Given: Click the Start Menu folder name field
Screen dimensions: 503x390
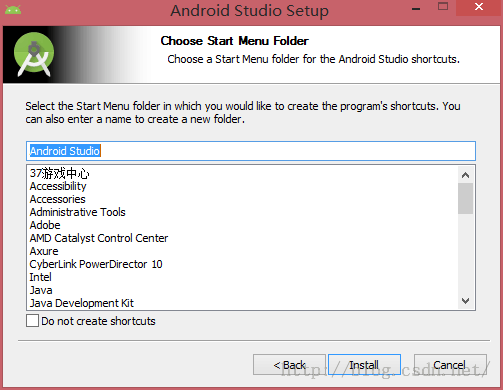Looking at the screenshot, I should 251,151.
